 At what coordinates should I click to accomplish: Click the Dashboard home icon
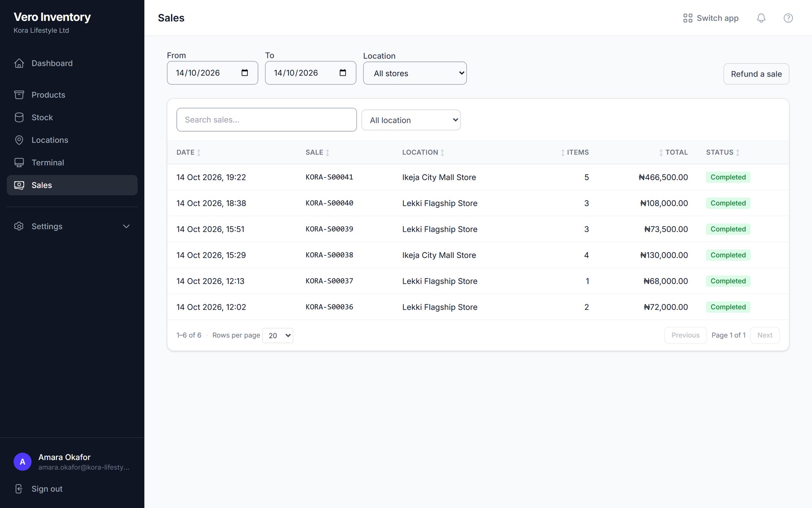click(x=19, y=63)
